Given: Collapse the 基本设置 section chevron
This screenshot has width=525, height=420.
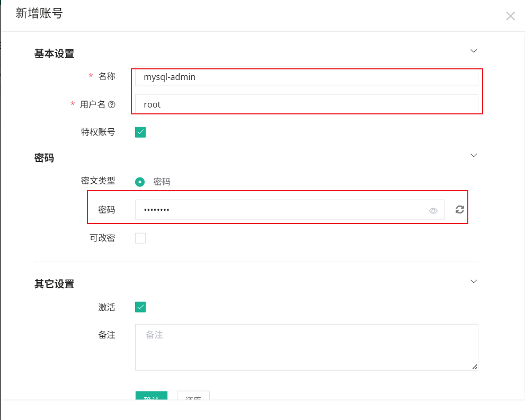Looking at the screenshot, I should click(x=474, y=51).
